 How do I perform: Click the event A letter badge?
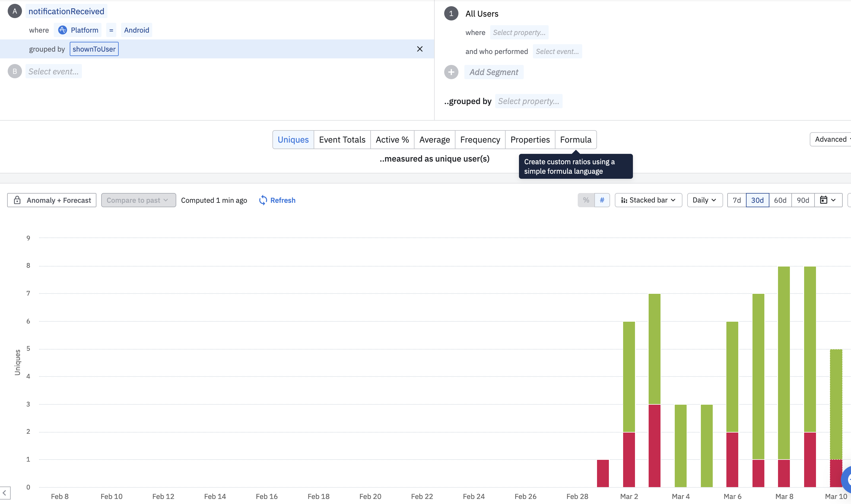click(x=15, y=11)
